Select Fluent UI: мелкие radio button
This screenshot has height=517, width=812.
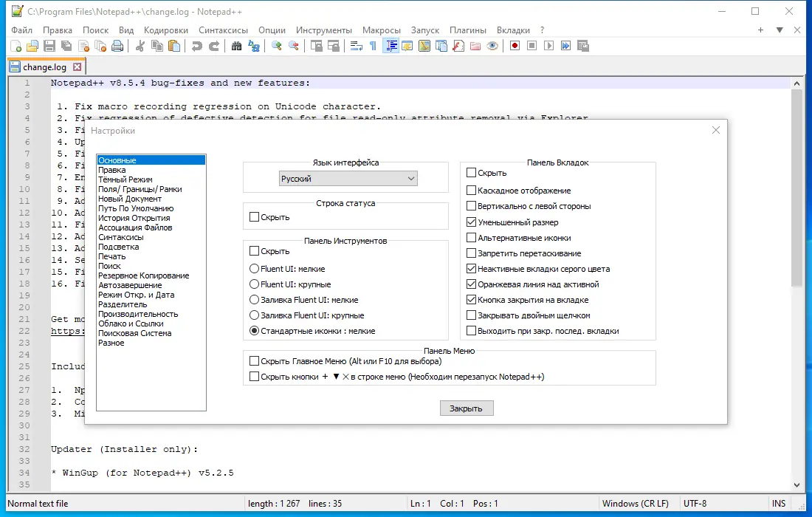[x=254, y=269]
